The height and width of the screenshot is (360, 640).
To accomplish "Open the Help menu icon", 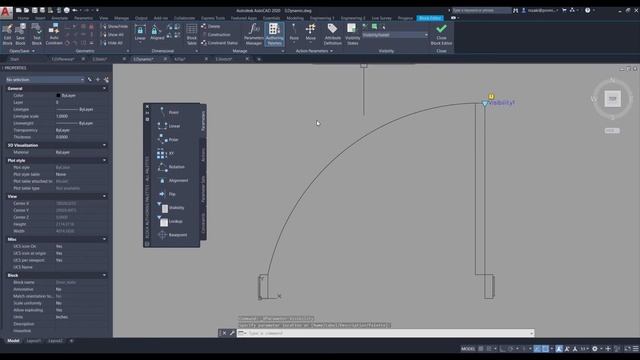I will [587, 10].
